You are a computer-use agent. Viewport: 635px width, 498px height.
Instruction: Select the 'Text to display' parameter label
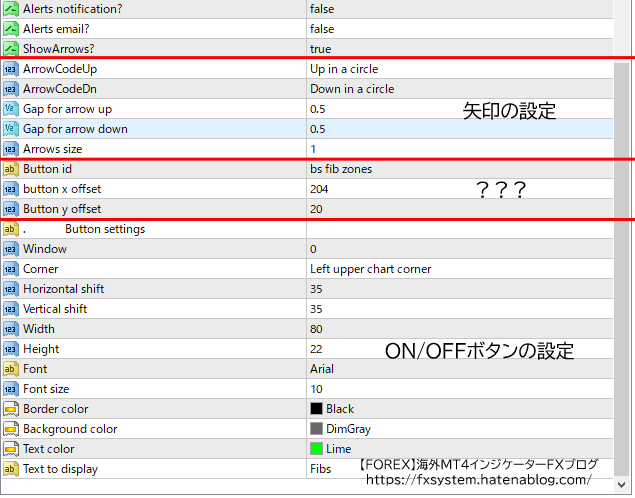60,469
